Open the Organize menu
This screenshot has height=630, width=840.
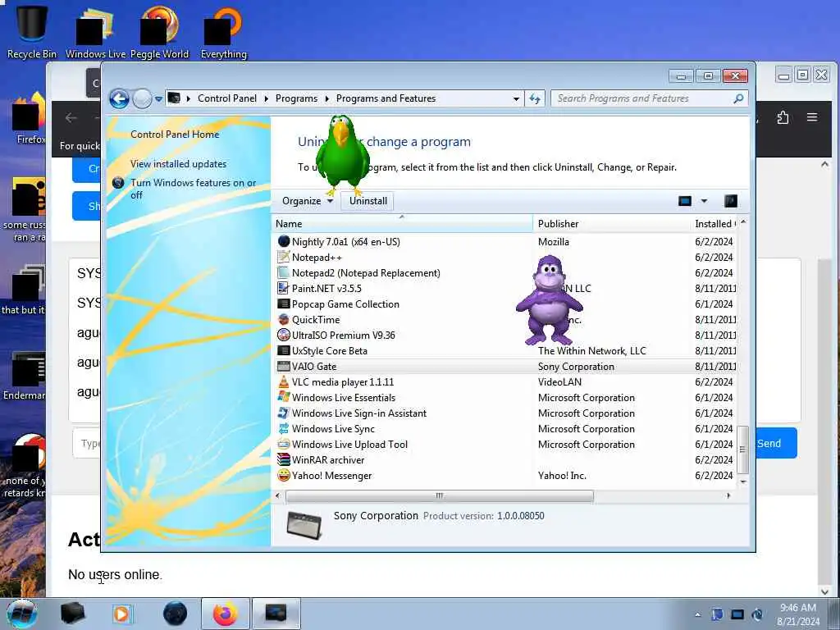point(307,201)
